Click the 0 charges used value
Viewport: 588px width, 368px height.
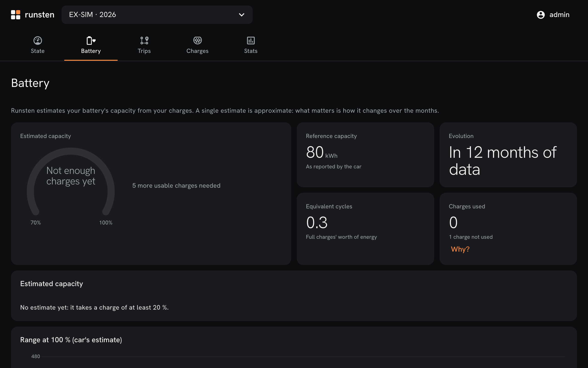coord(453,222)
